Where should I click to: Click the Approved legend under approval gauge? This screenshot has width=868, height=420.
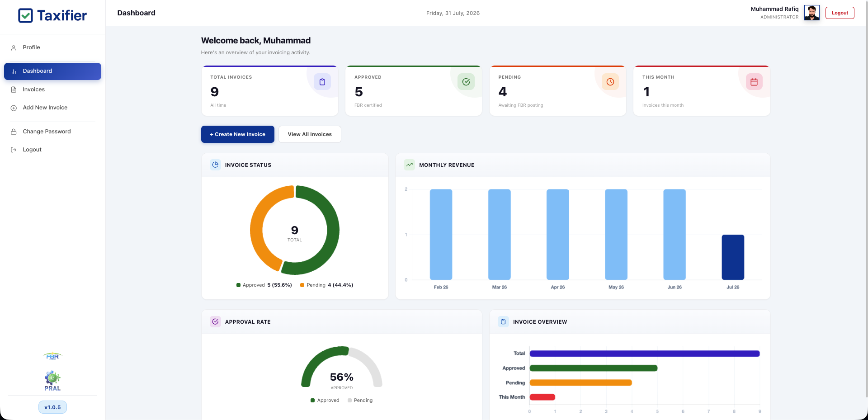pyautogui.click(x=325, y=401)
